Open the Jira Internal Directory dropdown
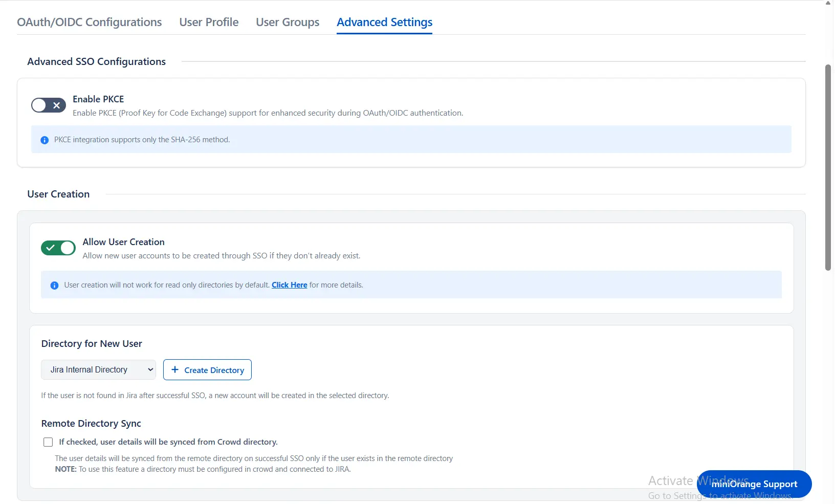The image size is (835, 504). point(98,369)
